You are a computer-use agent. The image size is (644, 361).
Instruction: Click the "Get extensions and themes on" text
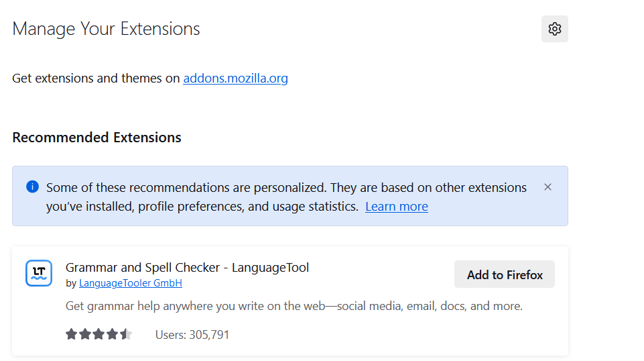96,79
